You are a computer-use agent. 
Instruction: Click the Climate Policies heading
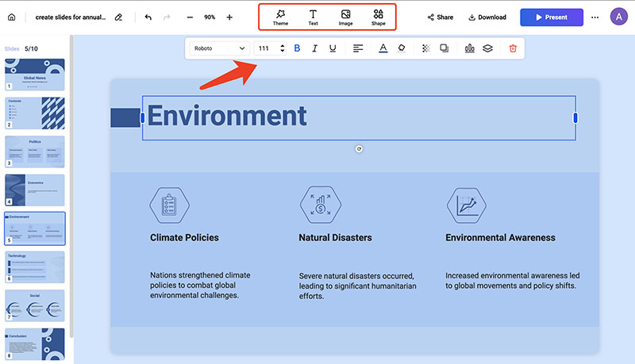tap(184, 238)
